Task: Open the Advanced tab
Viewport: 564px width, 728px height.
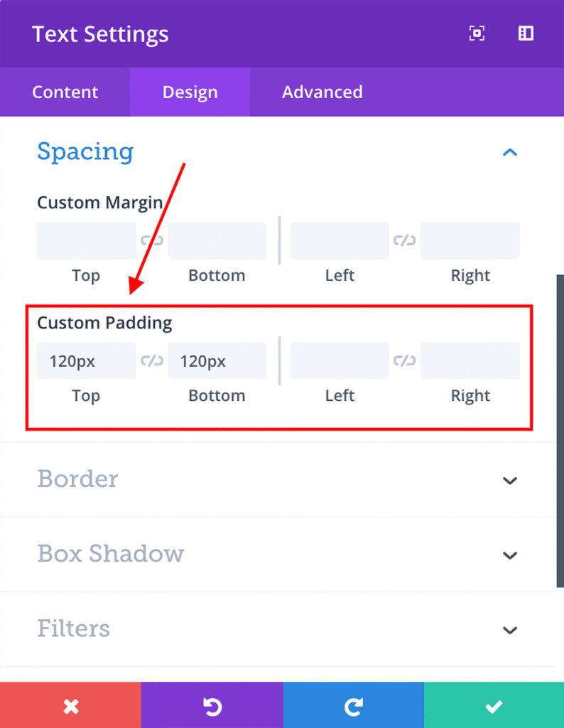Action: 322,92
